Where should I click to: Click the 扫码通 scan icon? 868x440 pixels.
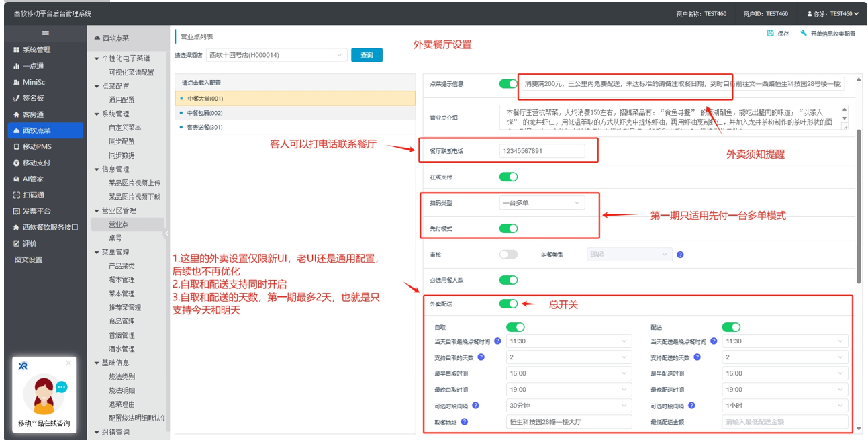17,195
